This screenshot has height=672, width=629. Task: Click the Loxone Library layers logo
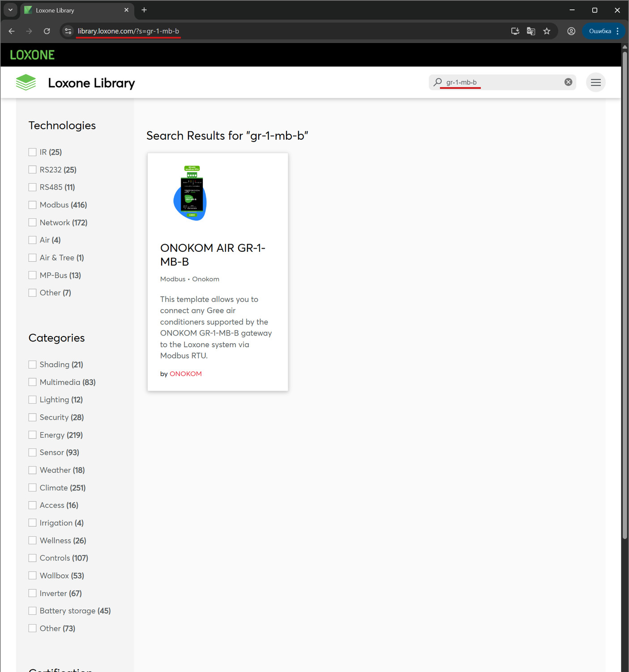26,82
